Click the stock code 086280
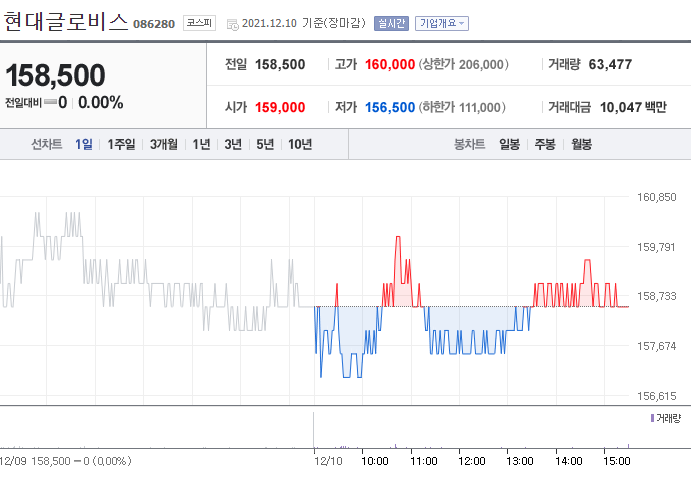 (154, 24)
